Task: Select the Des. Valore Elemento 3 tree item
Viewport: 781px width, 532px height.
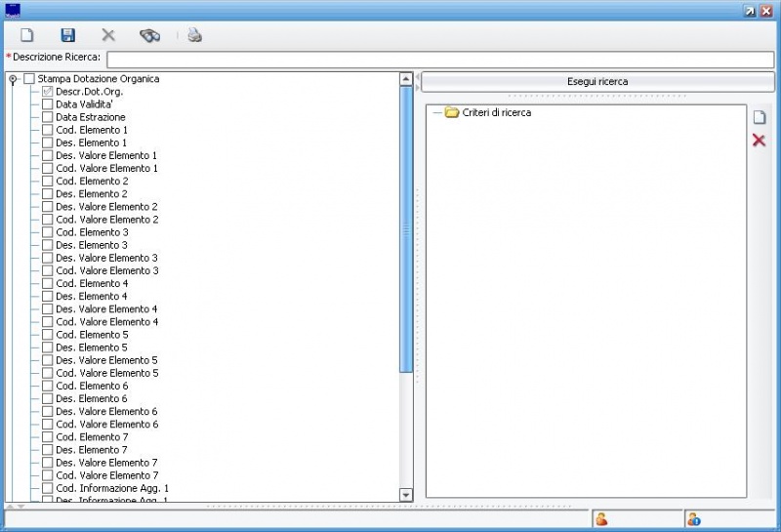Action: click(106, 258)
